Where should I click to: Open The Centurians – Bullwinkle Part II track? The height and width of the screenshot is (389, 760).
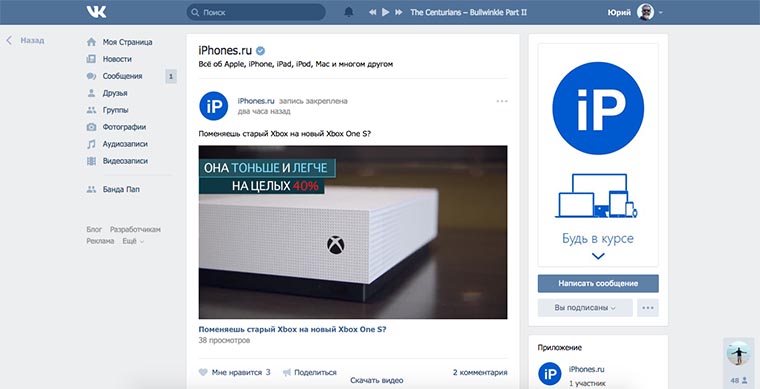point(468,12)
